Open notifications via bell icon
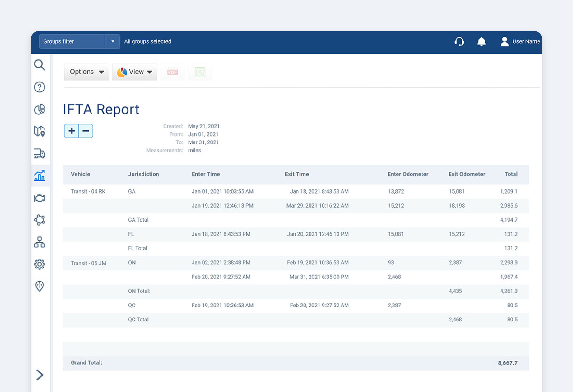Viewport: 573px width, 392px height. (x=481, y=41)
